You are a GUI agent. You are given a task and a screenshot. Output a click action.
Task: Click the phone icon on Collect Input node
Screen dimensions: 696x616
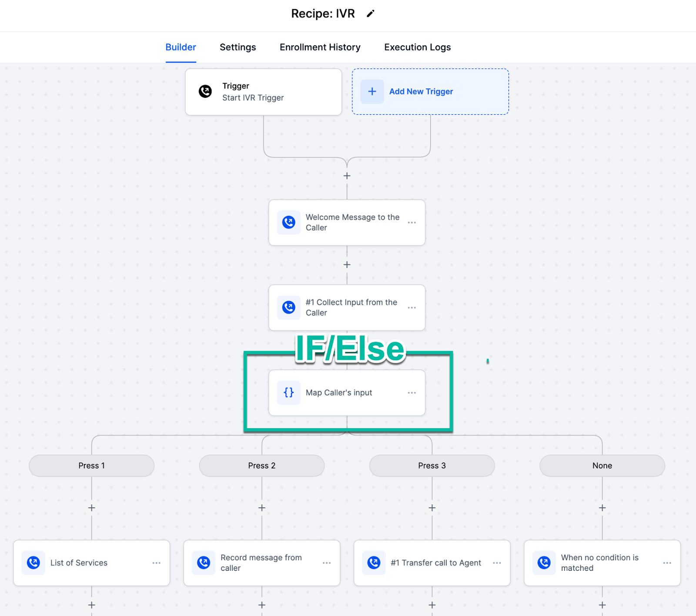coord(288,308)
